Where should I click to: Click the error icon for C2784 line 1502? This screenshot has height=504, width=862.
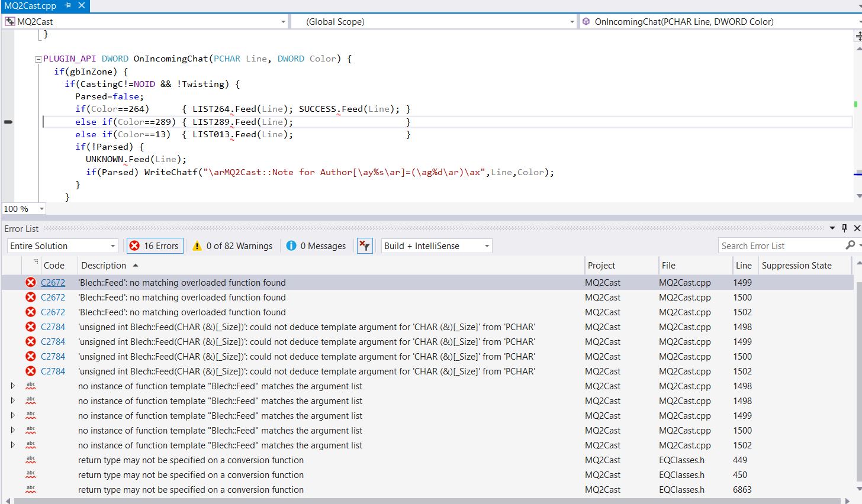click(31, 371)
